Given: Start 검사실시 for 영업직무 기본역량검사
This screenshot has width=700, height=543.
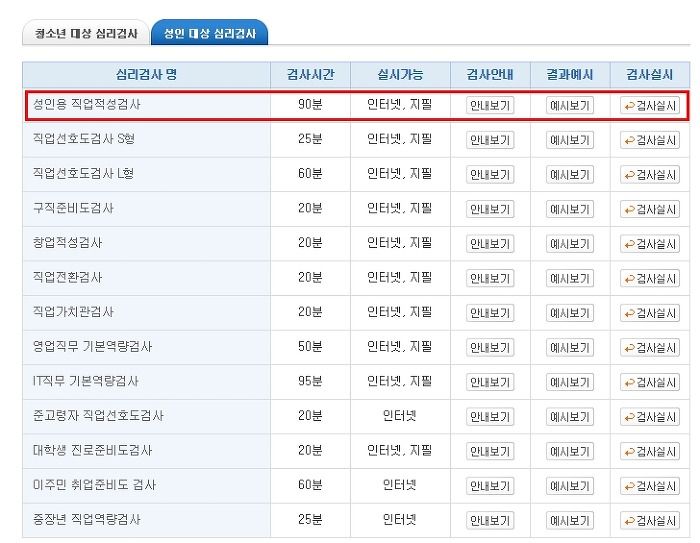Looking at the screenshot, I should pyautogui.click(x=650, y=347).
